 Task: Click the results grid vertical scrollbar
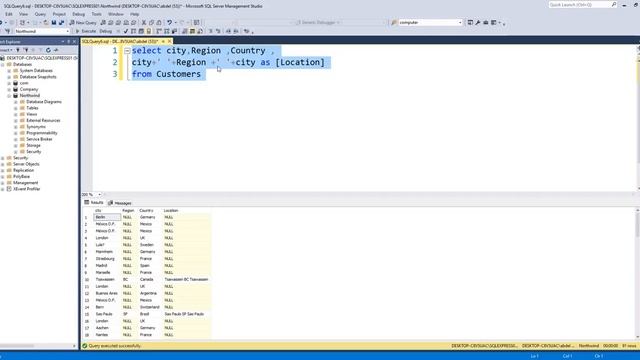tap(637, 273)
